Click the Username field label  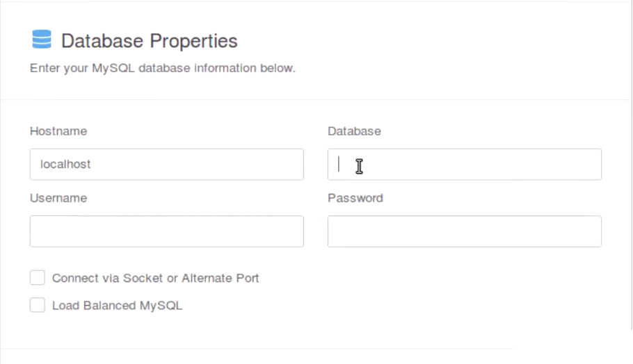pyautogui.click(x=58, y=198)
